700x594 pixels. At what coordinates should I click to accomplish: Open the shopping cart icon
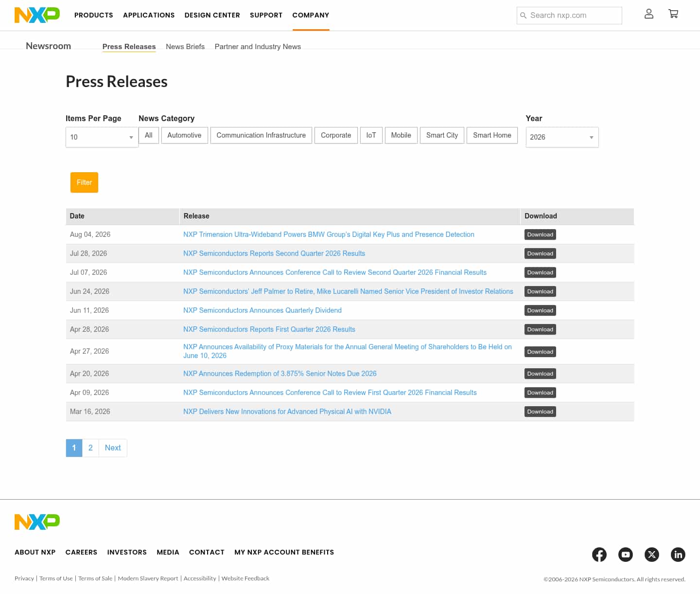coord(673,14)
